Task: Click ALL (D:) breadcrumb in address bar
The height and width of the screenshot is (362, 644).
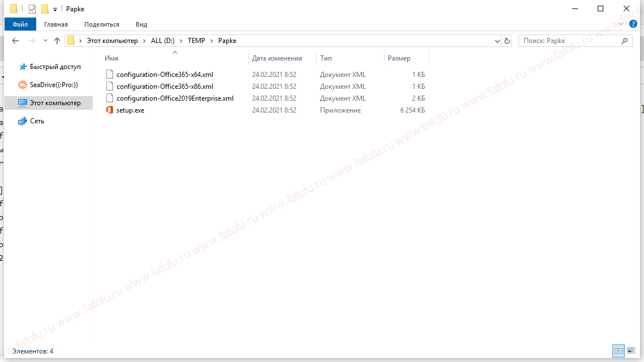Action: 163,41
